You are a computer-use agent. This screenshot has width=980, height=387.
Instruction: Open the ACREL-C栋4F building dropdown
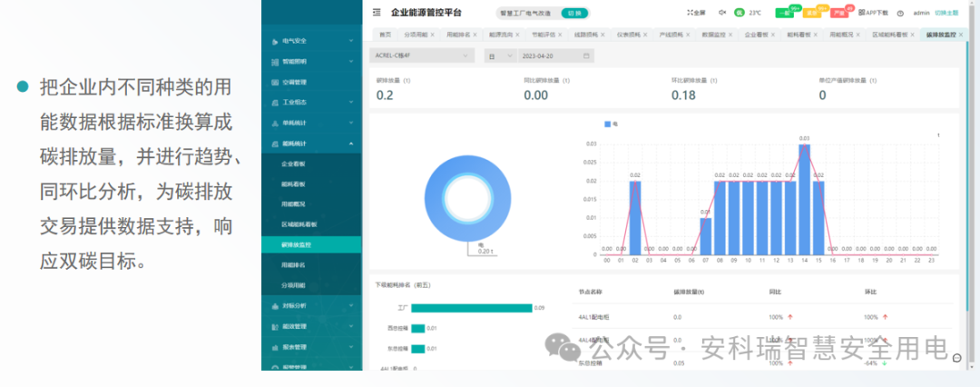pyautogui.click(x=422, y=55)
